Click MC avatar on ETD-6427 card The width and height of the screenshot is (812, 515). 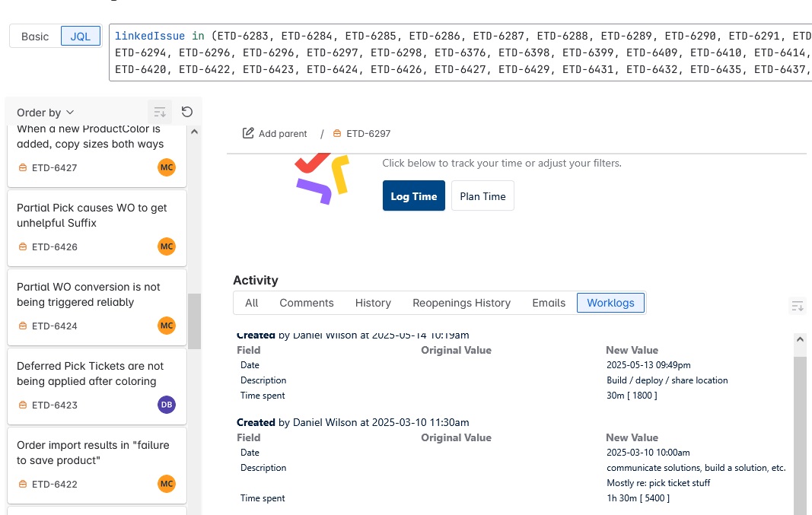pyautogui.click(x=167, y=167)
